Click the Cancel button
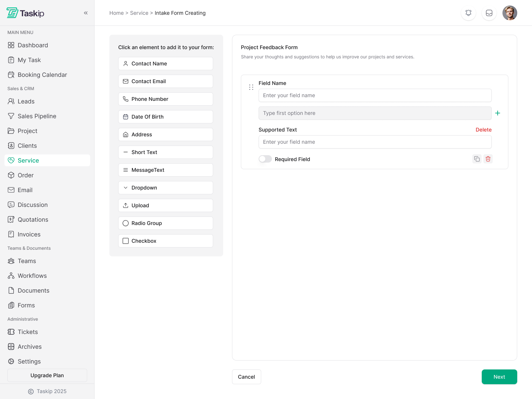The width and height of the screenshot is (532, 399). pos(246,377)
